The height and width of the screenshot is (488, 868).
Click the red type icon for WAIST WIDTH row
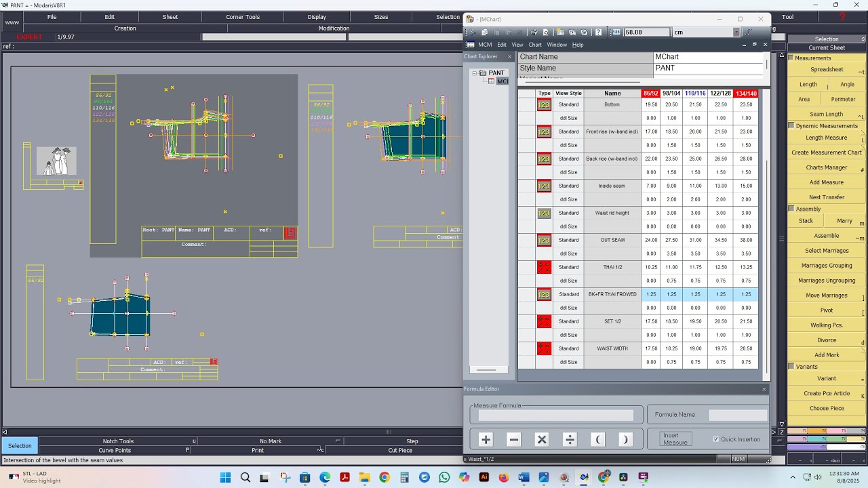tap(544, 348)
